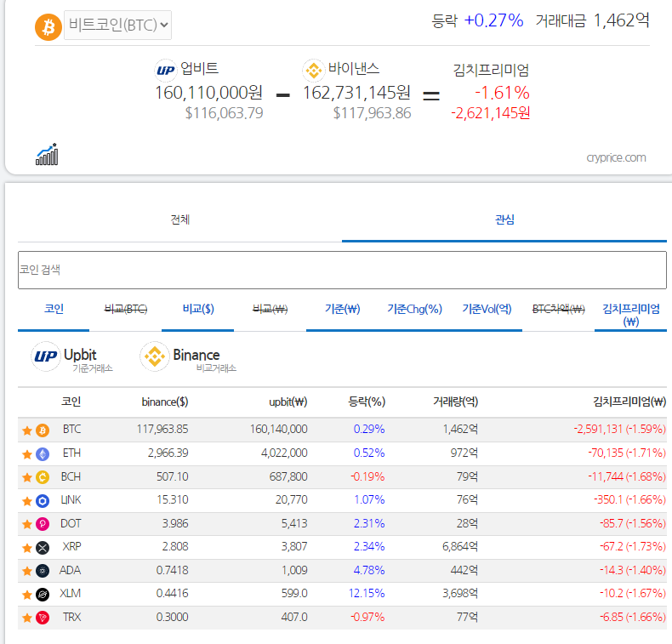The image size is (672, 644).
Task: Click the XLM coin icon in table
Action: [x=43, y=595]
